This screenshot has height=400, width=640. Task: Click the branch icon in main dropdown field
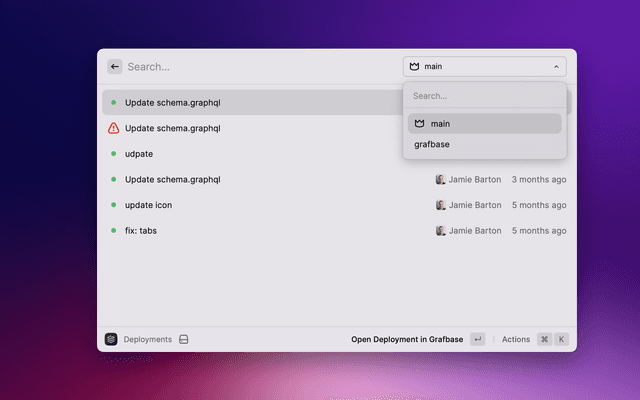[414, 67]
